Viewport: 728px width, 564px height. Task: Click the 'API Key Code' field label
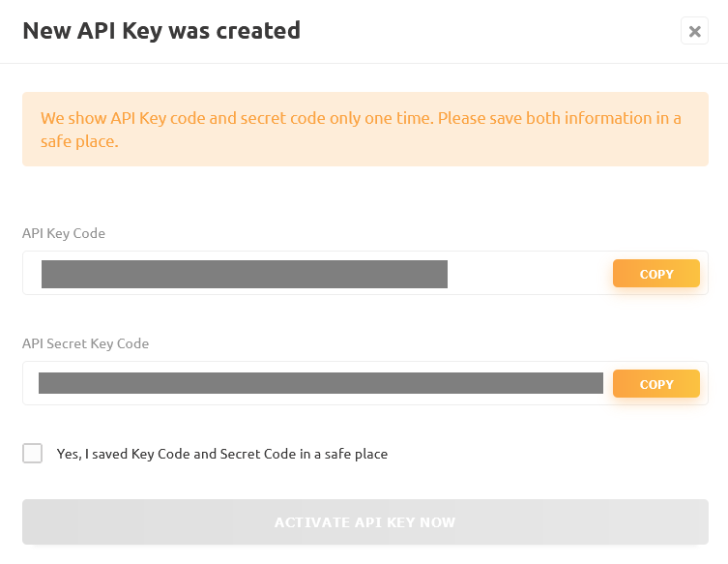[x=64, y=233]
